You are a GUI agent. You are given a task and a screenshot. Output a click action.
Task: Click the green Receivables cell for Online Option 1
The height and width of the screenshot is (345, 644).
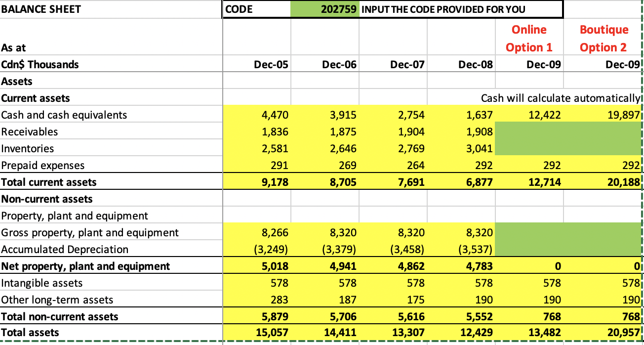[528, 131]
